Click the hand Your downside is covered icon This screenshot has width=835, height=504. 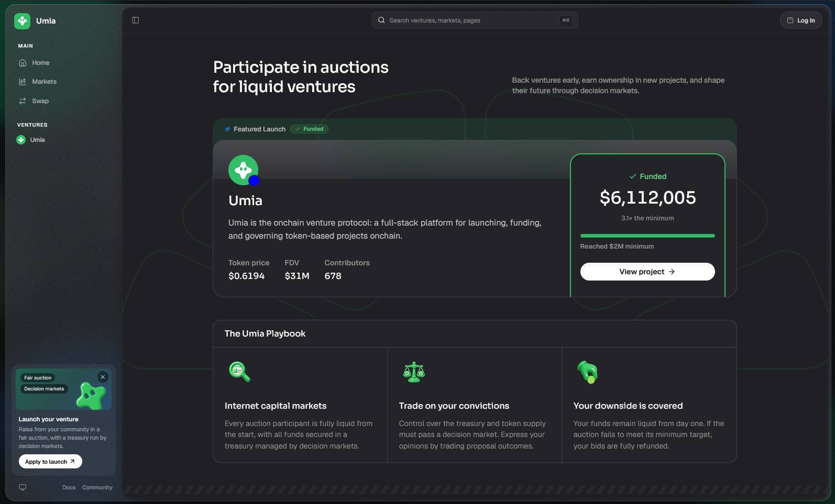tap(588, 372)
